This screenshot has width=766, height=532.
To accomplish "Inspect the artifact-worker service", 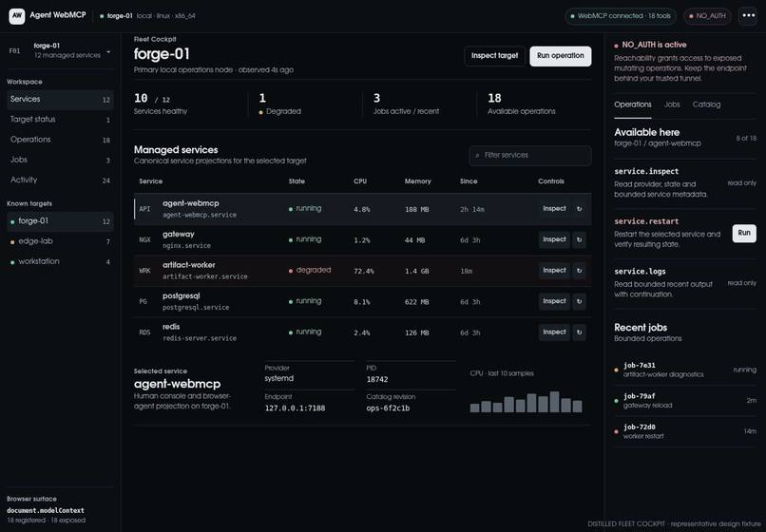I will click(x=554, y=271).
